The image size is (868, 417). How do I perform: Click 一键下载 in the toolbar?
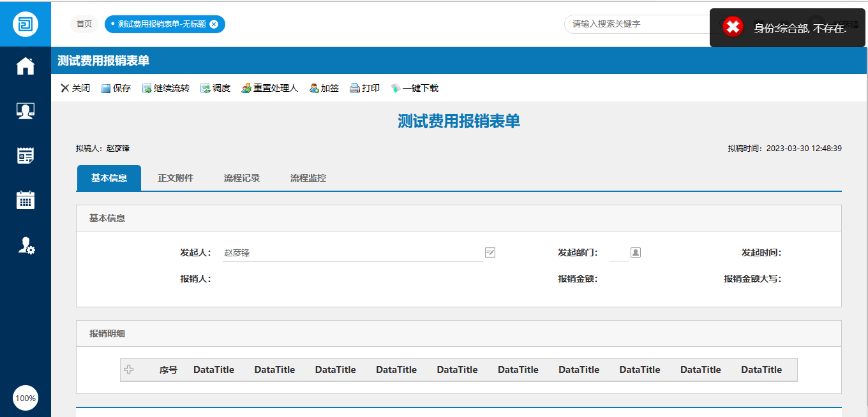click(415, 88)
